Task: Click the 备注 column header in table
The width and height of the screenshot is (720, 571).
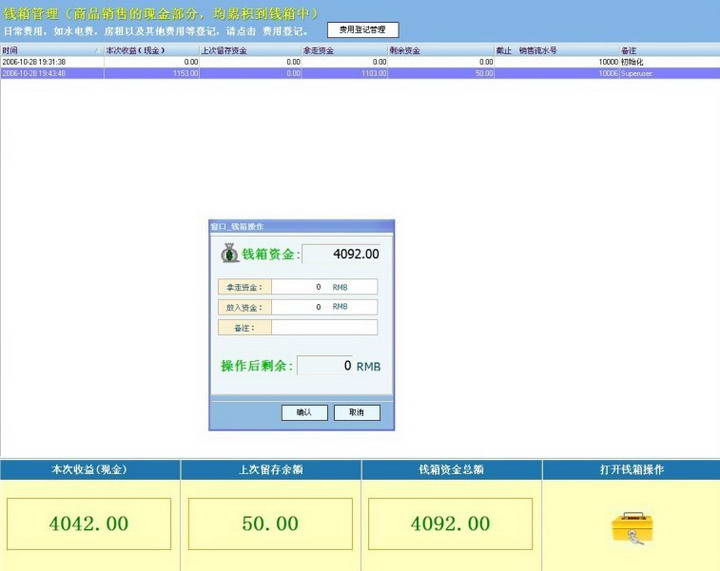Action: [669, 50]
